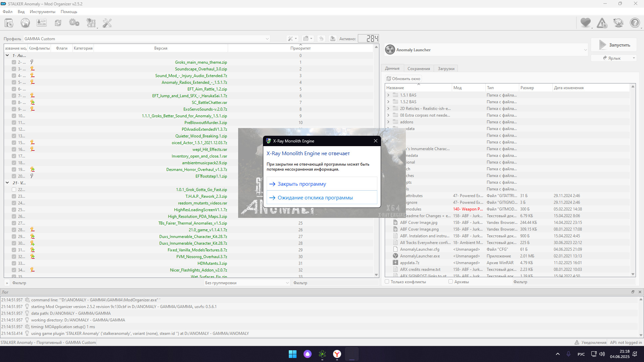Screen dimensions: 644x362
Task: Click the restore backup arrow icon
Action: (321, 39)
